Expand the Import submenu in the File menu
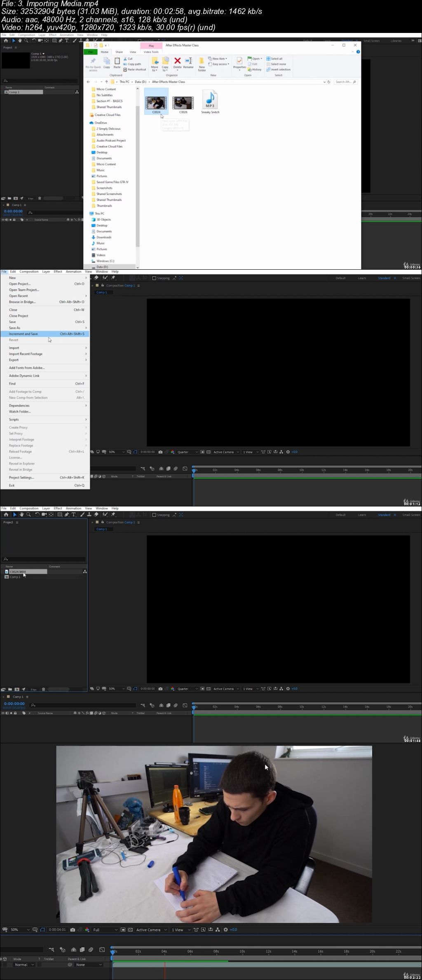This screenshot has height=980, width=422. 45,348
